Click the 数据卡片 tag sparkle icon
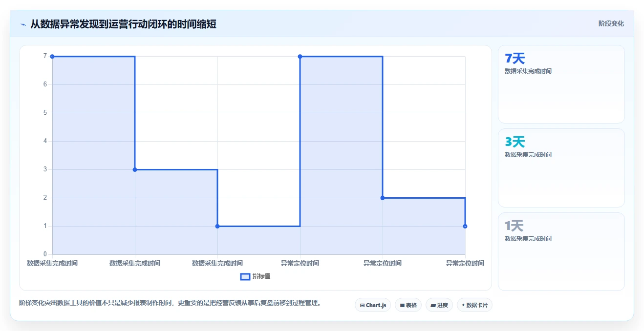Image resolution: width=644 pixels, height=331 pixels. (463, 305)
